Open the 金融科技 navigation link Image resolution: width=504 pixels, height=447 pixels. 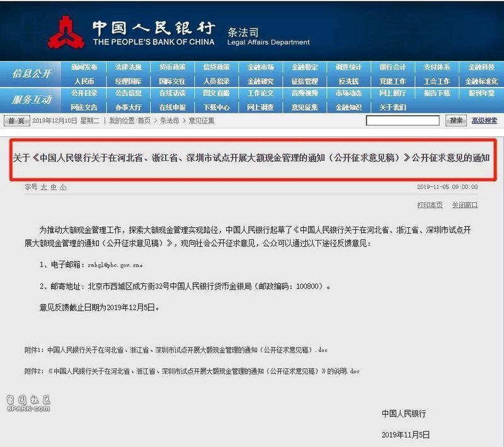pos(481,67)
